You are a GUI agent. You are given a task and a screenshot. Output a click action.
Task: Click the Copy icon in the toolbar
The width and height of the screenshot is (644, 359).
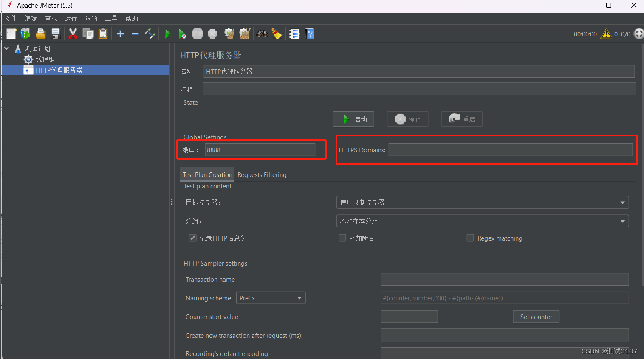88,34
